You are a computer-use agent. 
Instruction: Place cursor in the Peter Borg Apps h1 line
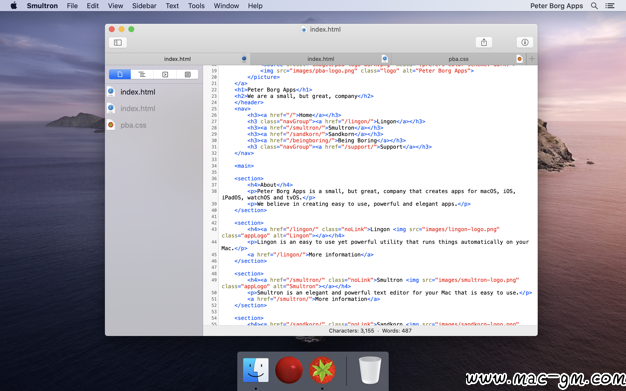tap(273, 89)
